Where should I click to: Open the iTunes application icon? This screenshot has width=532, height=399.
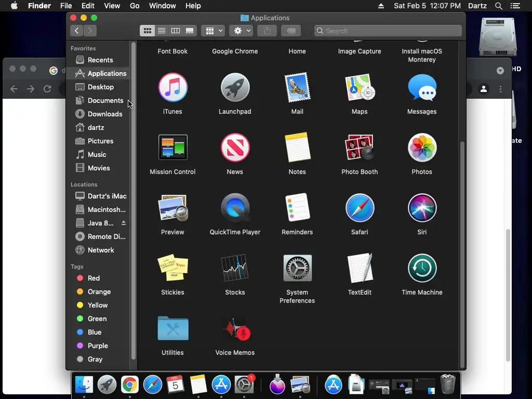click(172, 87)
